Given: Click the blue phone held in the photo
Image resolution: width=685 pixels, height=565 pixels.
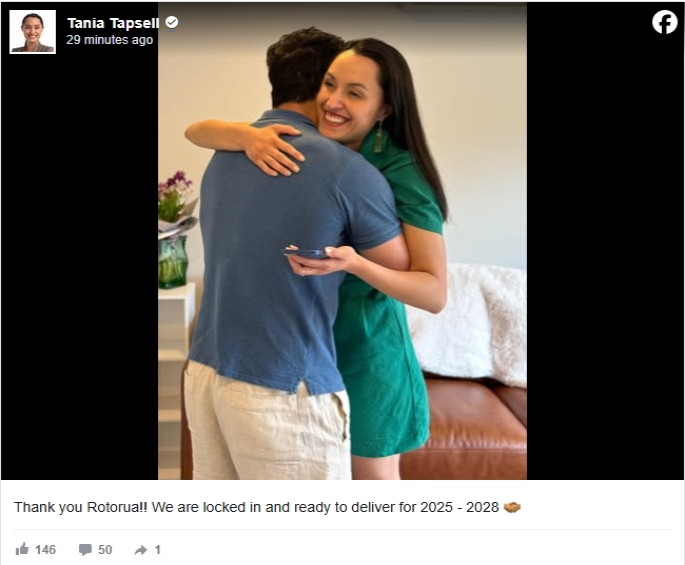Looking at the screenshot, I should click(x=306, y=253).
